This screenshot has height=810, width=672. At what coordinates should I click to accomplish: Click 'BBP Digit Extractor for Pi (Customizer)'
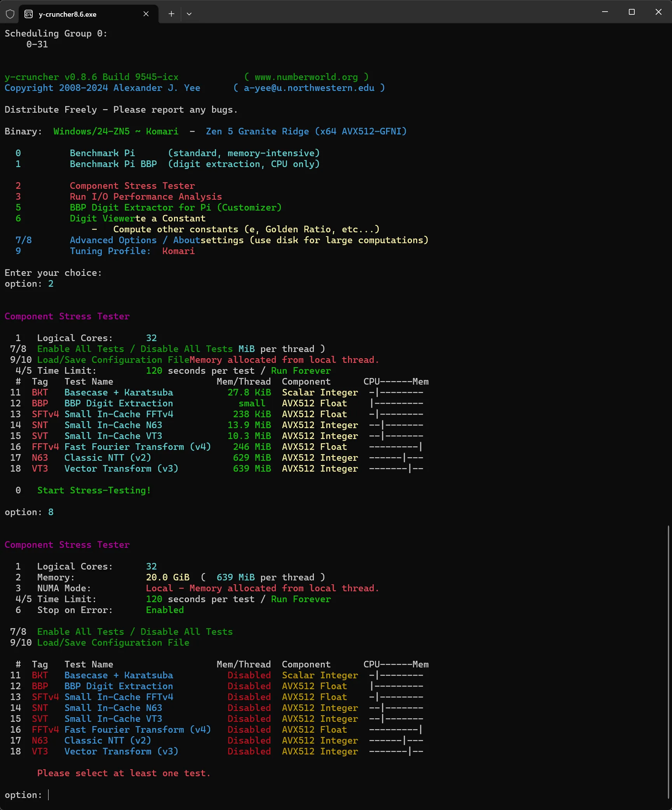[x=176, y=207]
